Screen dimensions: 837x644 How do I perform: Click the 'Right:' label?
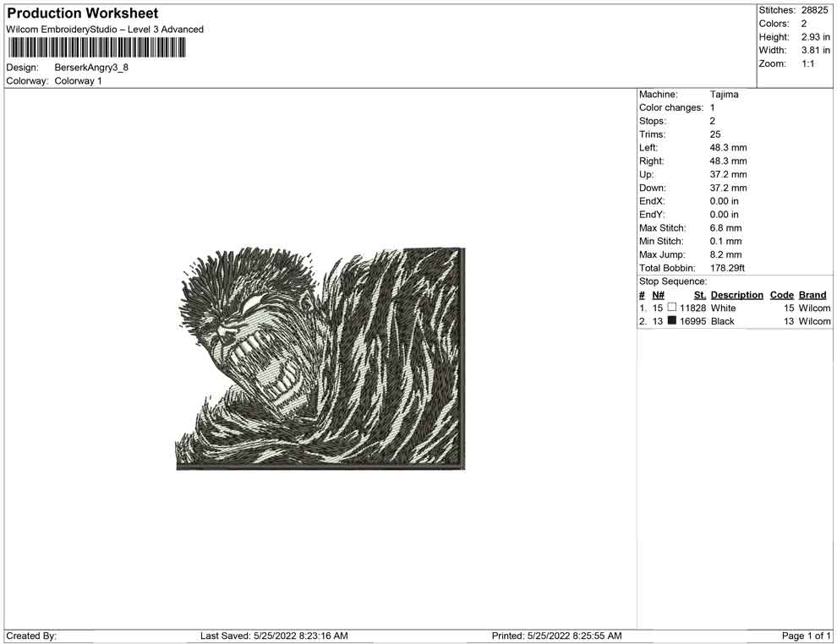point(652,161)
